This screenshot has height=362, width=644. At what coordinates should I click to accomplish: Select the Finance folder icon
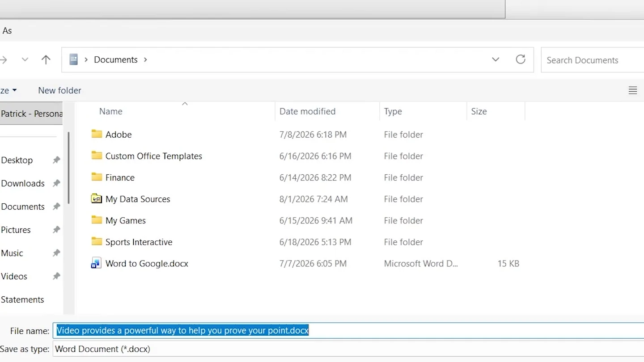(x=97, y=177)
